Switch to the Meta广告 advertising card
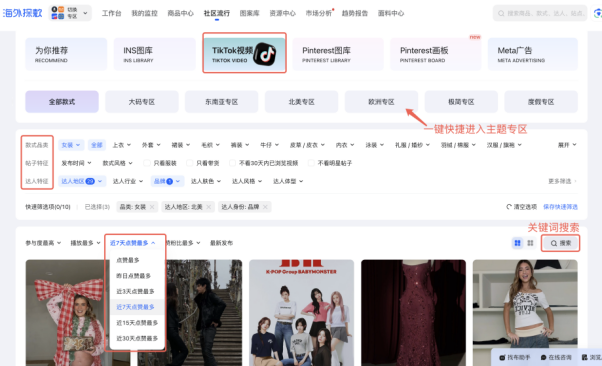This screenshot has width=602, height=366. (x=533, y=54)
